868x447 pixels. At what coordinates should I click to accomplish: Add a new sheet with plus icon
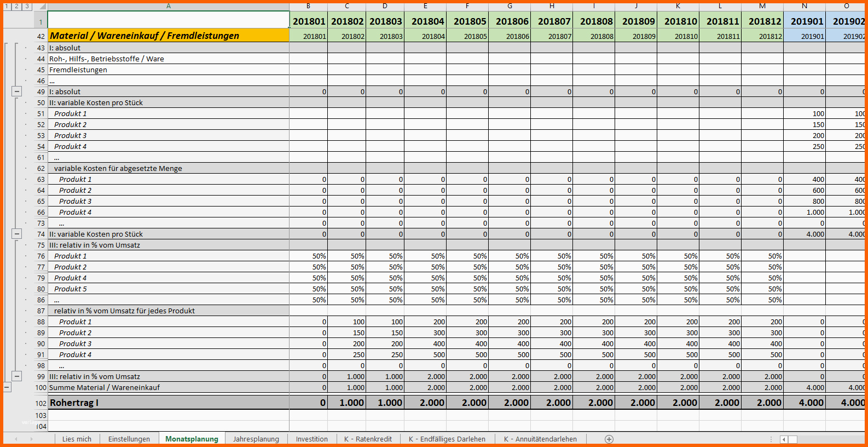[609, 439]
